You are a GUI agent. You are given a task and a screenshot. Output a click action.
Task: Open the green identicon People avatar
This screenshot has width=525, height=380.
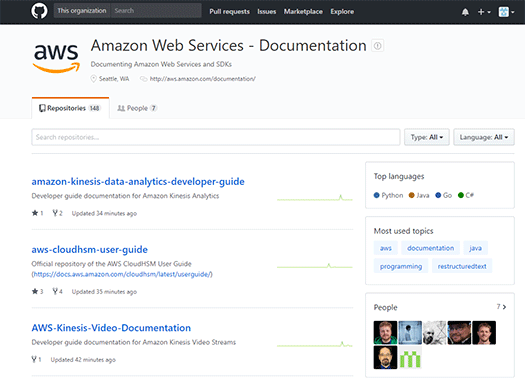pyautogui.click(x=410, y=357)
